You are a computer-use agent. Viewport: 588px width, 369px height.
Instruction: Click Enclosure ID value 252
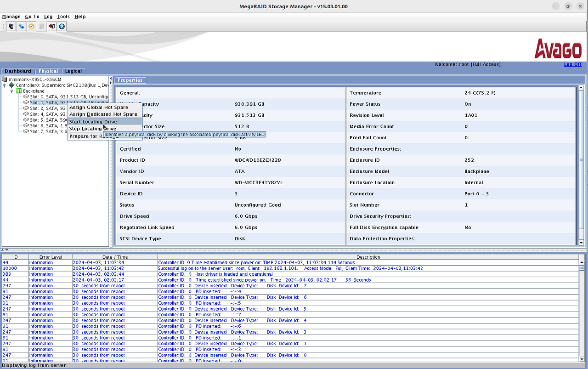point(469,160)
